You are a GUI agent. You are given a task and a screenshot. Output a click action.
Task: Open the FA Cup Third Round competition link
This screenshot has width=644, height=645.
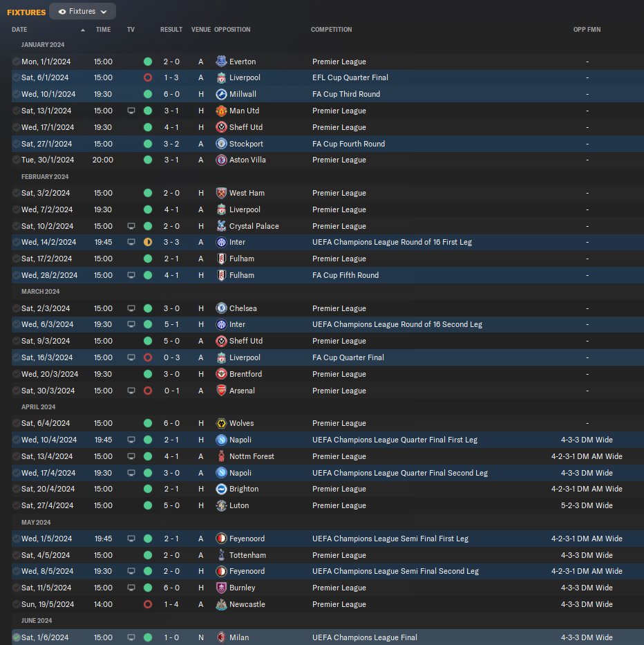point(346,94)
